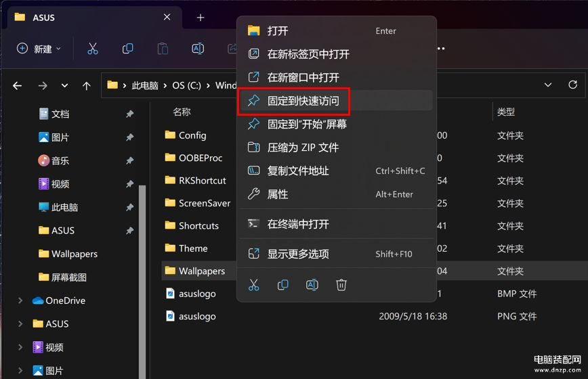Select the ScreenSaver folder
This screenshot has height=379, width=588.
(198, 203)
